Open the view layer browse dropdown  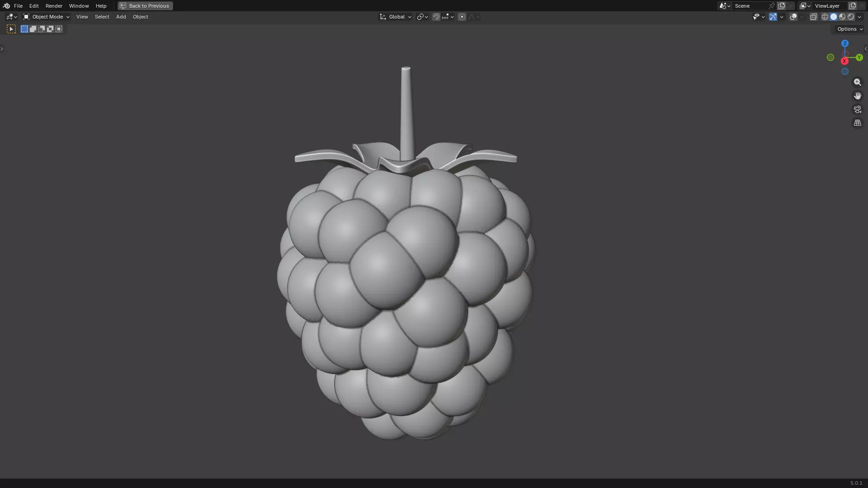[x=805, y=6]
